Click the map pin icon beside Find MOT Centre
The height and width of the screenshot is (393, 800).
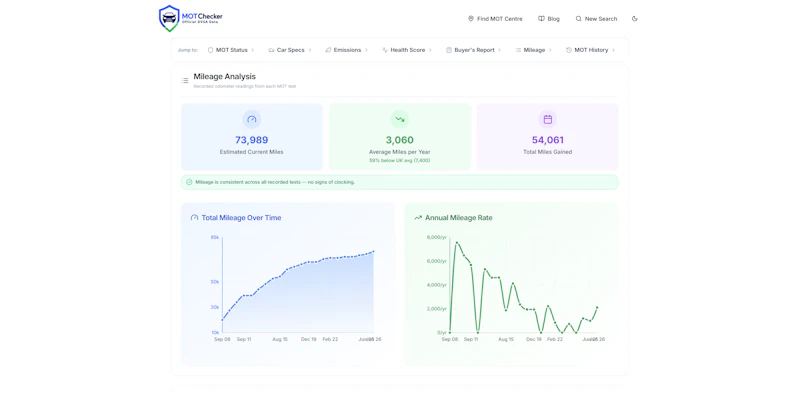coord(471,18)
